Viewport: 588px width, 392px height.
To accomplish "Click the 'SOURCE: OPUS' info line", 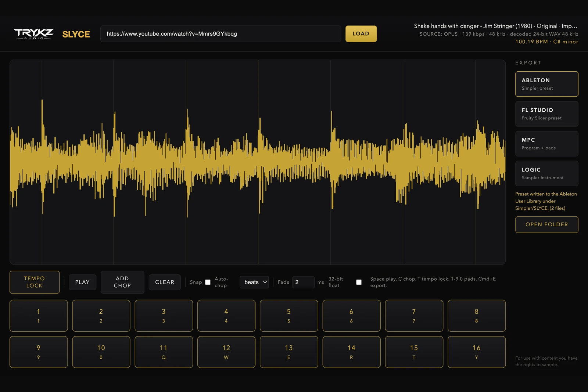I will [499, 34].
